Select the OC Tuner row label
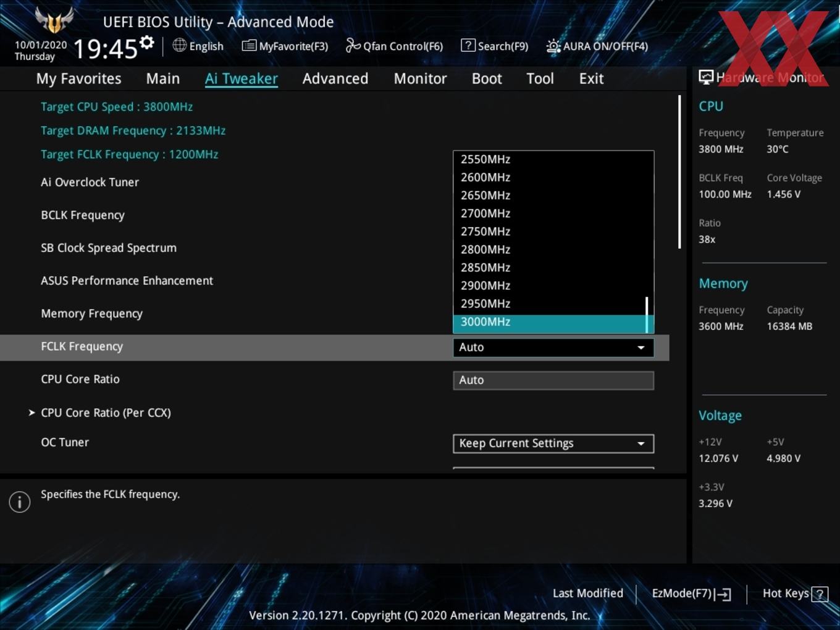 pyautogui.click(x=65, y=442)
